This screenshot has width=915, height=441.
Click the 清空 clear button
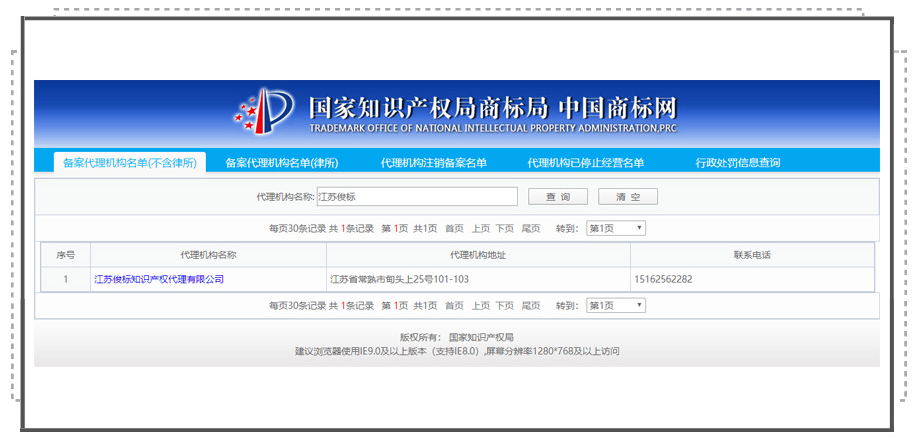(x=628, y=197)
